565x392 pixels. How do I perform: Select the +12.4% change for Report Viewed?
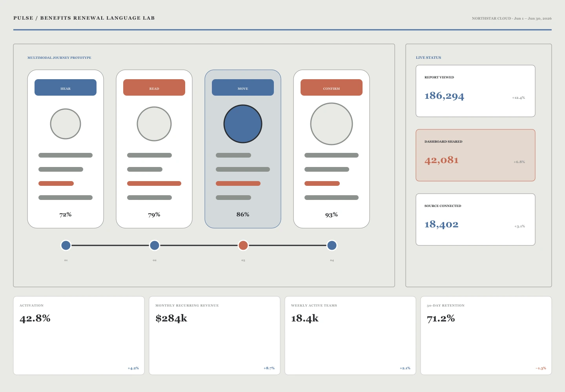click(518, 98)
